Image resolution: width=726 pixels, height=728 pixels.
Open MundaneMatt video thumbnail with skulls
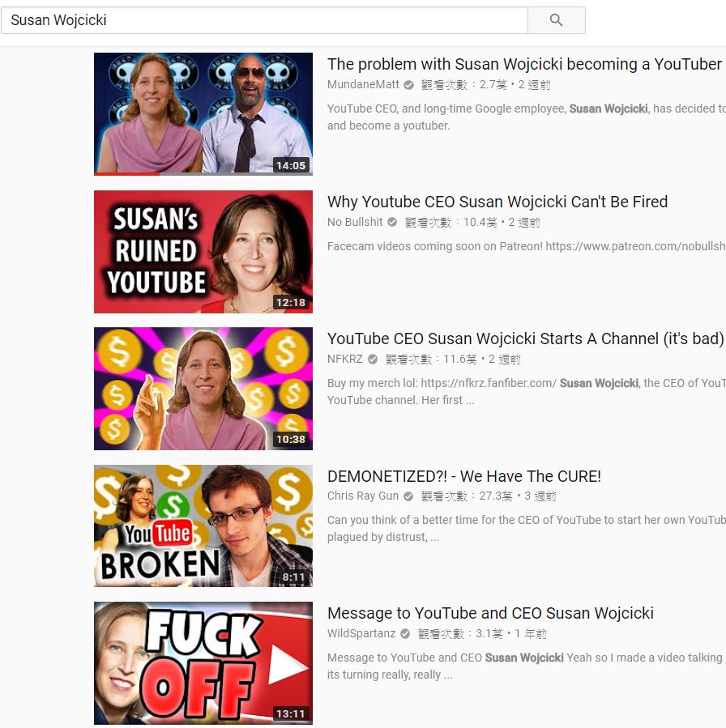pos(203,113)
